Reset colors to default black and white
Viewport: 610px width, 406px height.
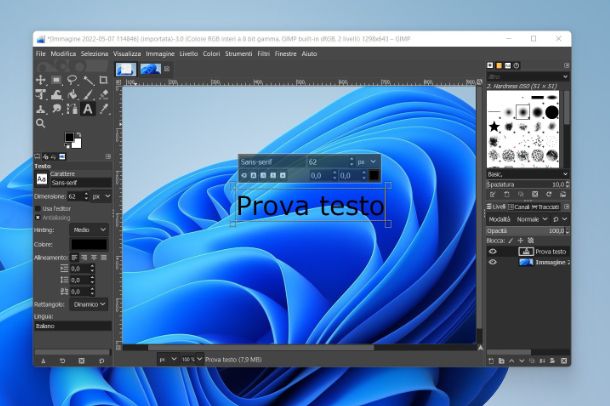tap(67, 146)
